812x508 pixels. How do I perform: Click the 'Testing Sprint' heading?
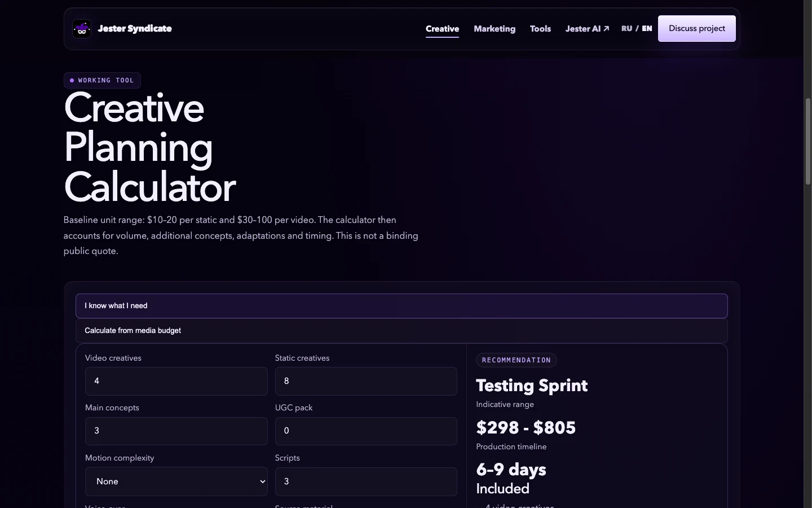[532, 386]
